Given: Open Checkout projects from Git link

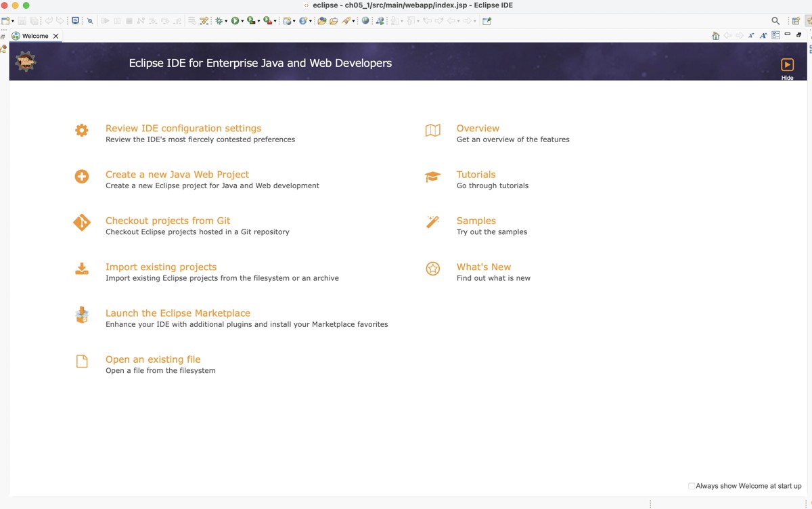Looking at the screenshot, I should (x=168, y=221).
